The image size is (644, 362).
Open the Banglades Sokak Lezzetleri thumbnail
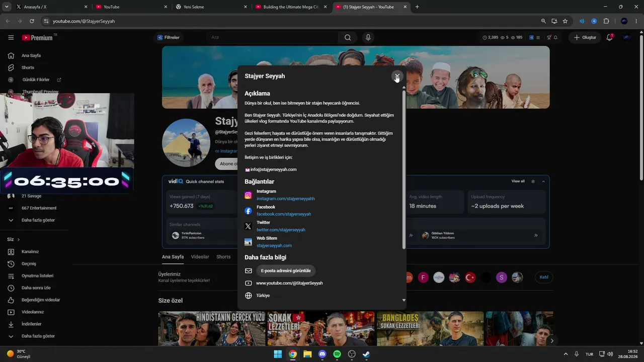tap(430, 329)
